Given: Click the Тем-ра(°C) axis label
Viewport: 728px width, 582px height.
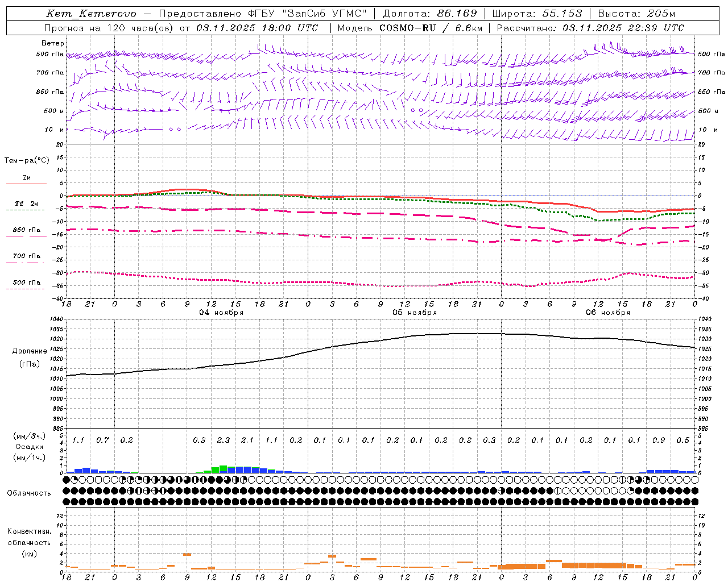Looking at the screenshot, I should pyautogui.click(x=27, y=161).
